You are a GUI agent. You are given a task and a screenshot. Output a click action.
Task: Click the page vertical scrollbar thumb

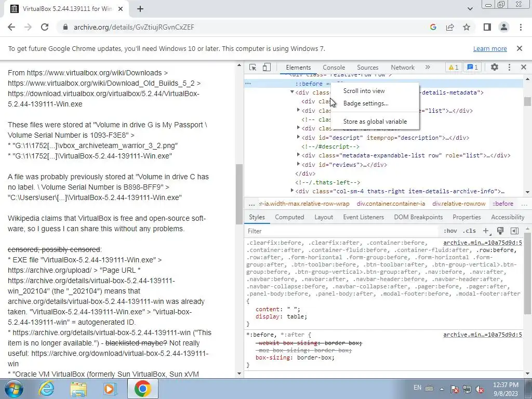239,194
